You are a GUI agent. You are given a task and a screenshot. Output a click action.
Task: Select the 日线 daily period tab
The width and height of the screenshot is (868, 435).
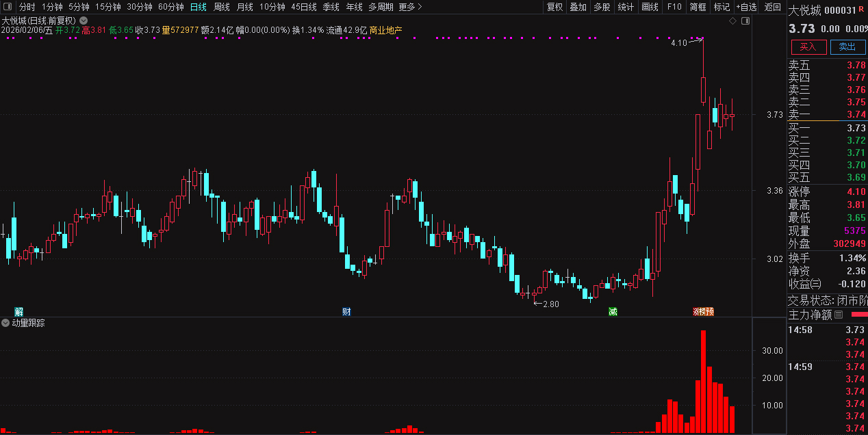(199, 7)
